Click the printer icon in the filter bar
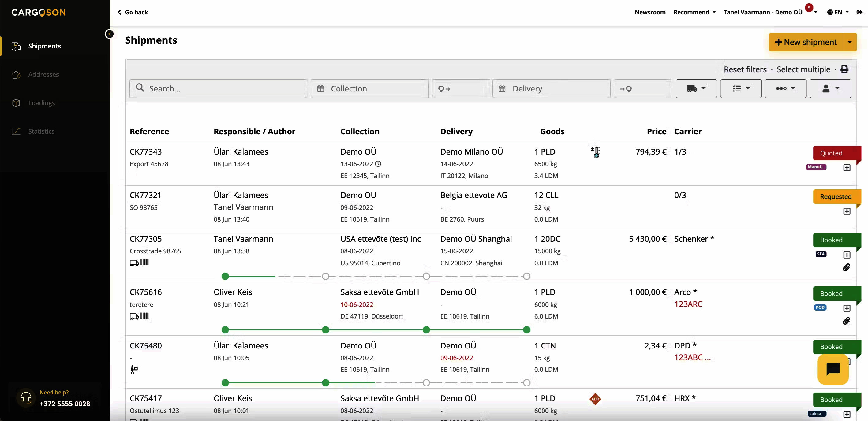The image size is (868, 421). [844, 69]
